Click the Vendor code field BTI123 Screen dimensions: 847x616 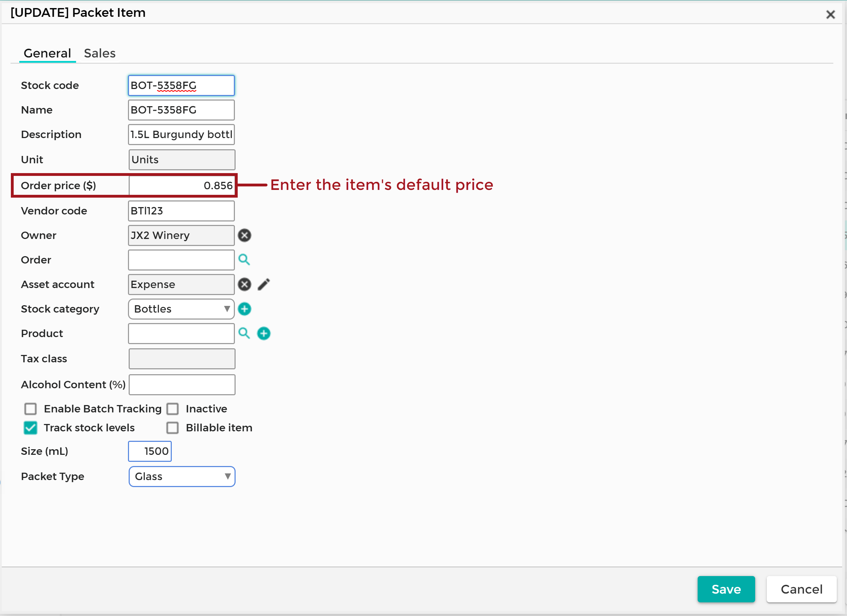182,211
